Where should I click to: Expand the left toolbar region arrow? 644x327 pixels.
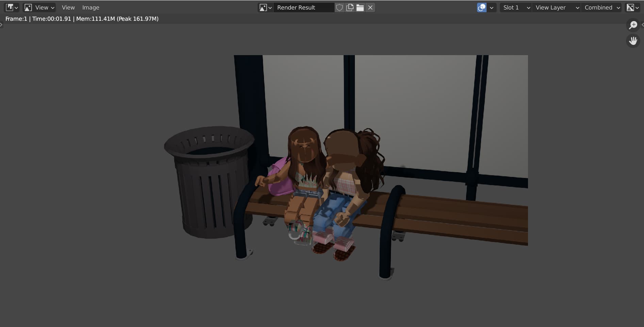pos(1,24)
